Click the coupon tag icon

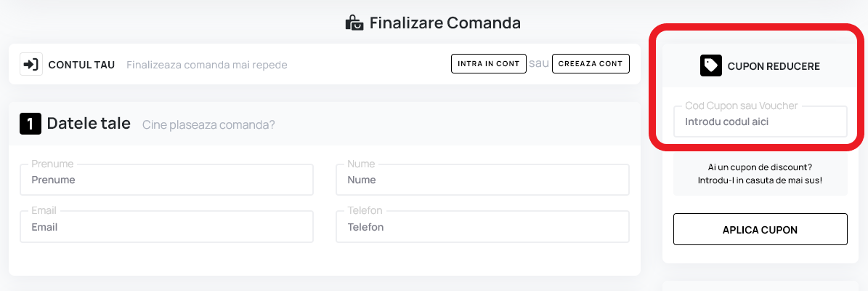[x=710, y=66]
